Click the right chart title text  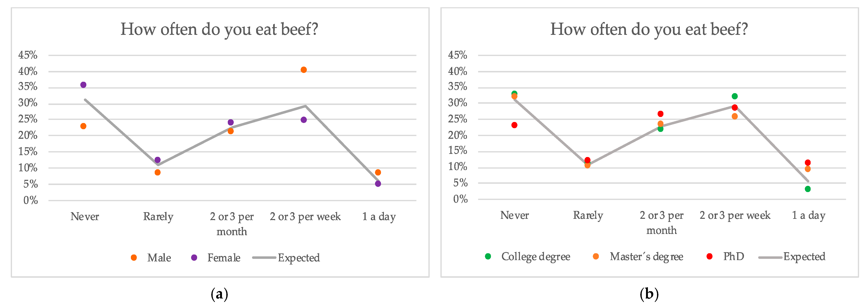[x=649, y=29]
